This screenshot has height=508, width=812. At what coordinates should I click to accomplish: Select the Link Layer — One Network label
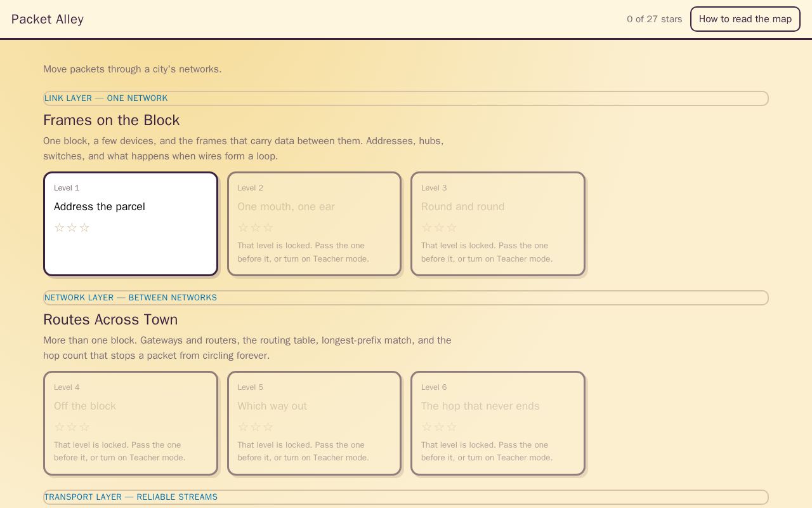(x=106, y=98)
